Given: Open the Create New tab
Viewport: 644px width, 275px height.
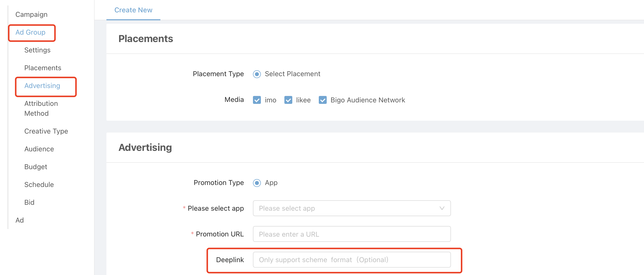Looking at the screenshot, I should pyautogui.click(x=133, y=10).
